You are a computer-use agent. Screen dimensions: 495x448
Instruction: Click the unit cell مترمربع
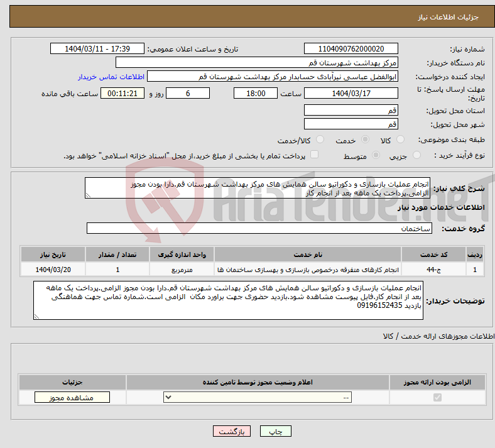[182, 270]
